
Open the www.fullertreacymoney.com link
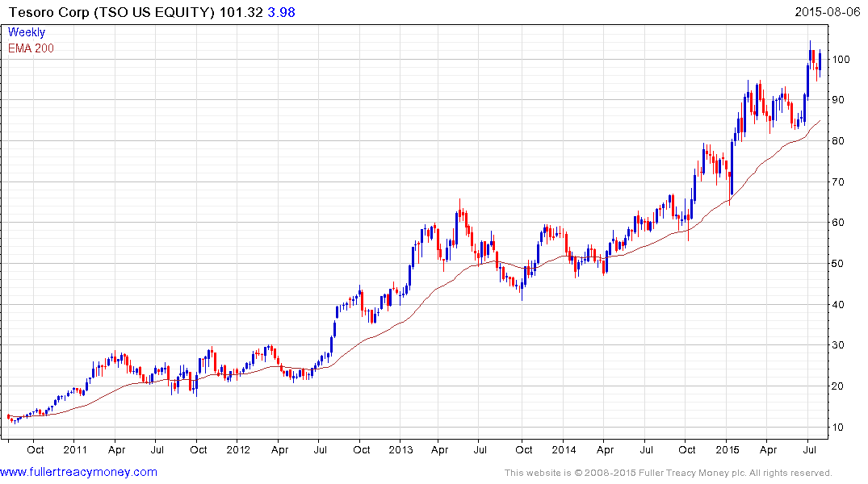(78, 473)
